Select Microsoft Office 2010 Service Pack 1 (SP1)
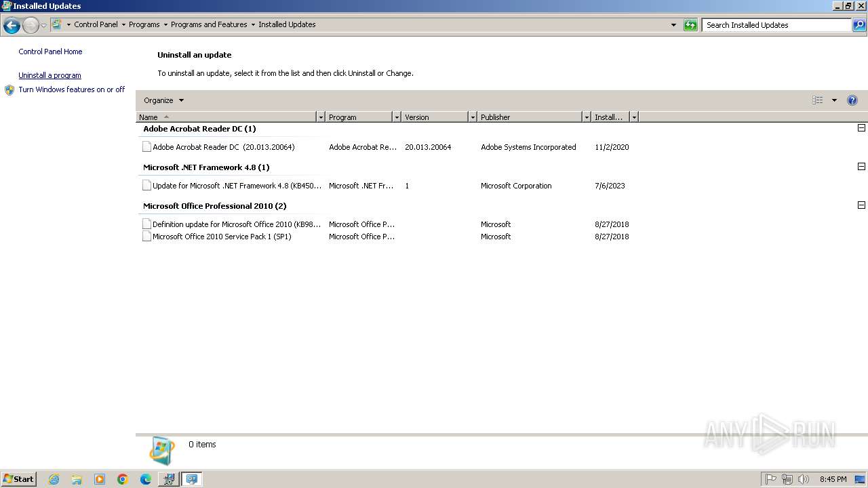868x488 pixels. click(x=222, y=237)
